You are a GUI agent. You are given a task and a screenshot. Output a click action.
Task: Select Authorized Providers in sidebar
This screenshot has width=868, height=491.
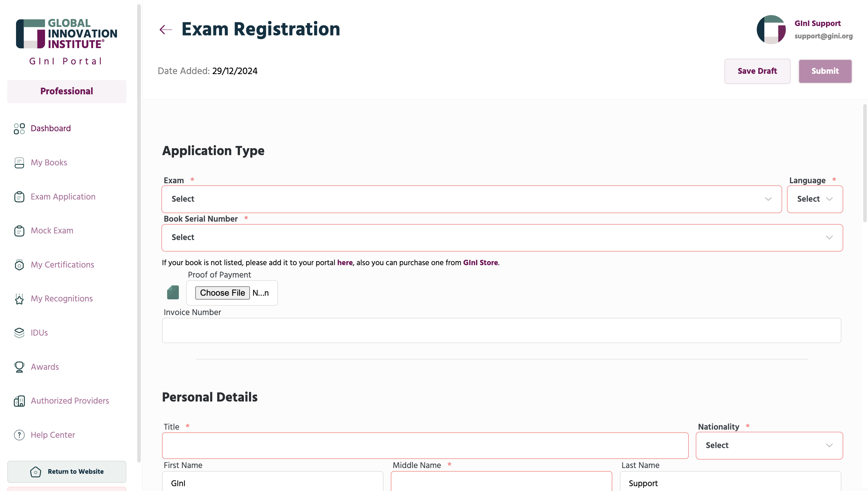(70, 401)
